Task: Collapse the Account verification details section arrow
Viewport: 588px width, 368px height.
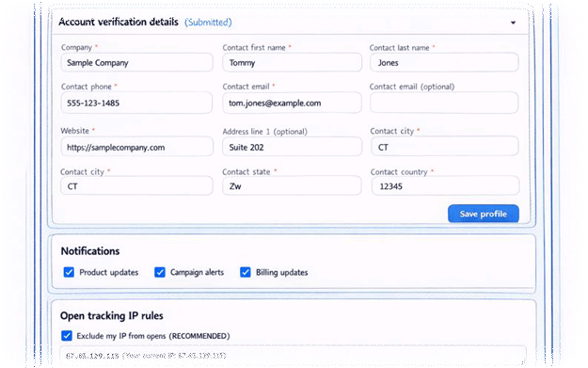Action: coord(513,23)
